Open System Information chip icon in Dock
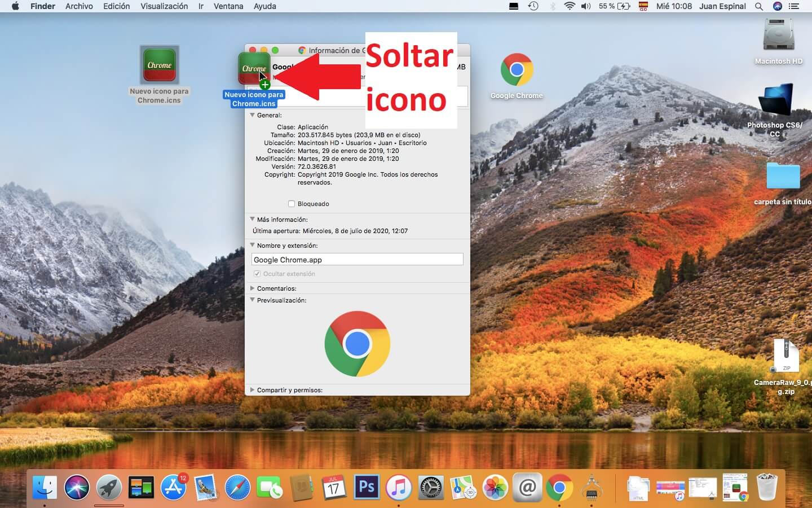This screenshot has width=812, height=508. pos(592,487)
